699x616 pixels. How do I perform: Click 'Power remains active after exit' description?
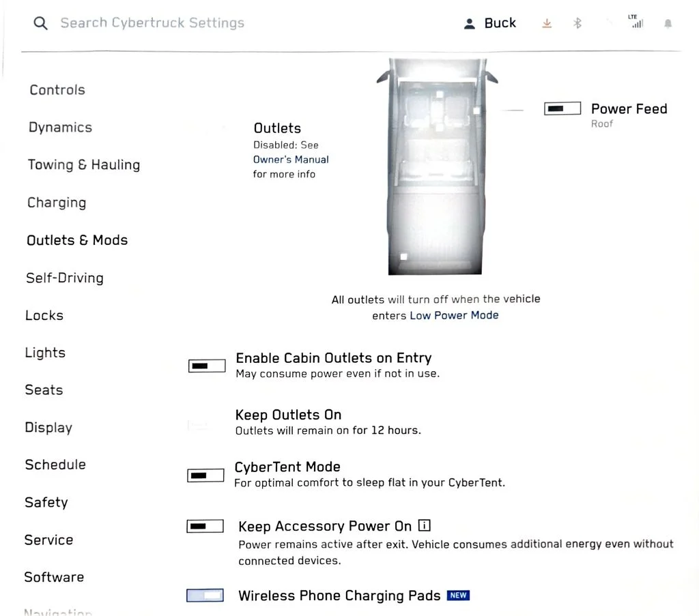click(x=455, y=553)
